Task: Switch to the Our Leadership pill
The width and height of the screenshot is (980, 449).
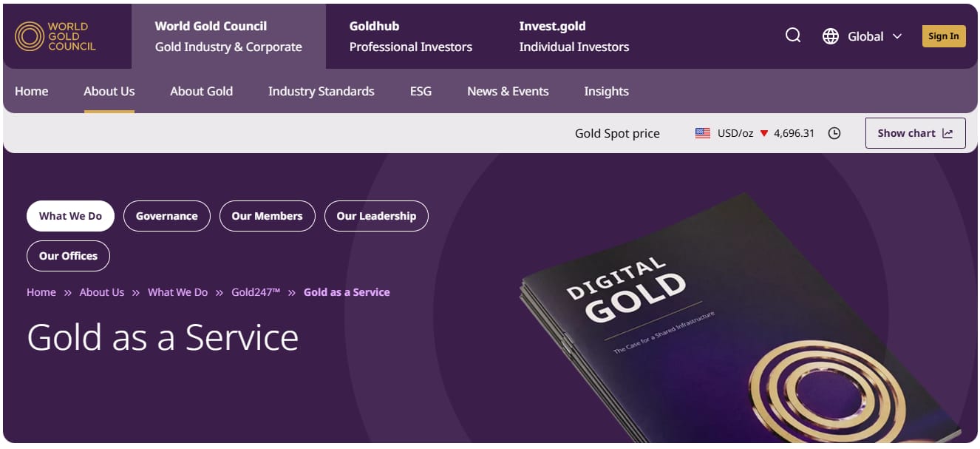Action: [x=376, y=216]
